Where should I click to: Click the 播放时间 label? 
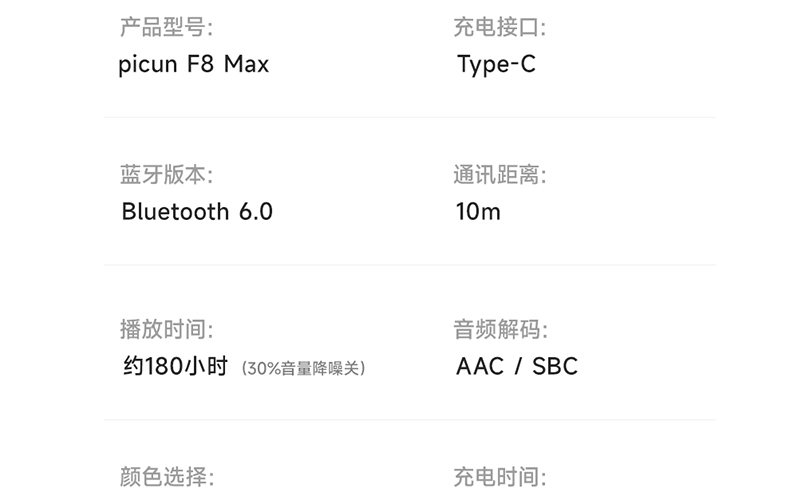(x=166, y=329)
